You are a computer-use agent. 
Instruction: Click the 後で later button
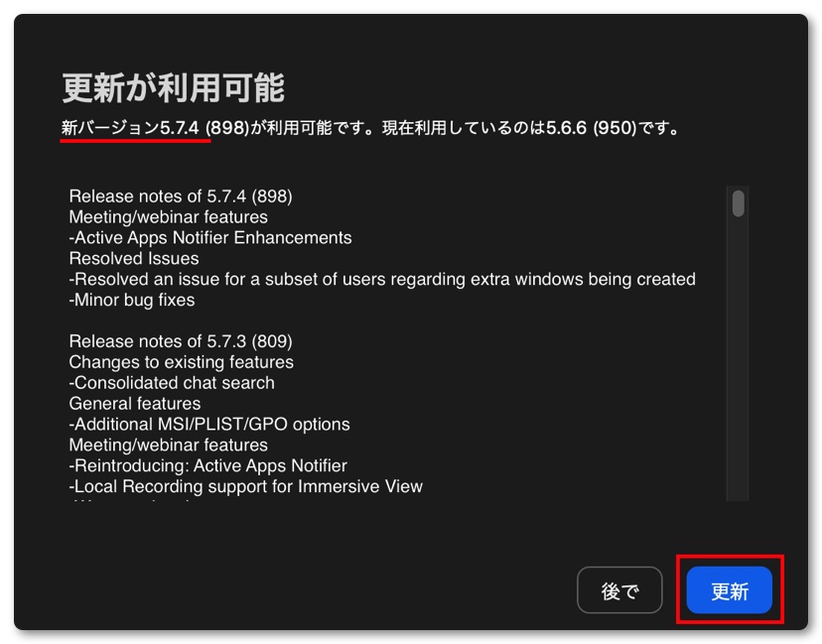click(x=619, y=590)
